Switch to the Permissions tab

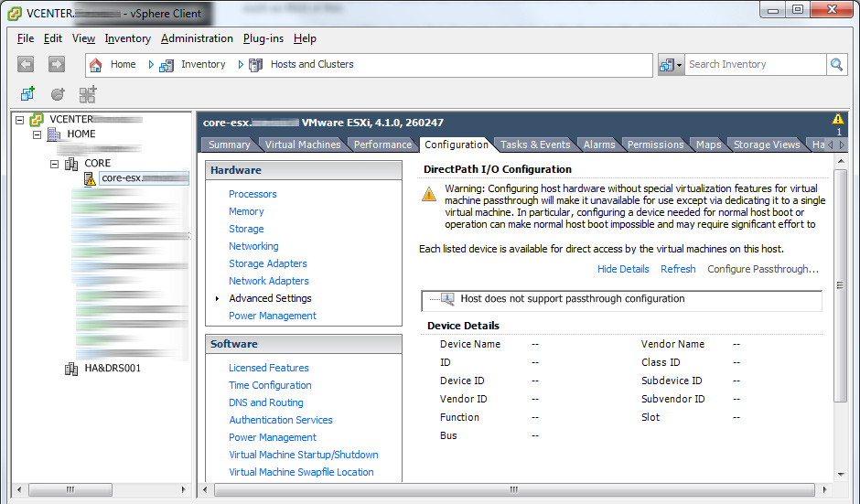[655, 145]
